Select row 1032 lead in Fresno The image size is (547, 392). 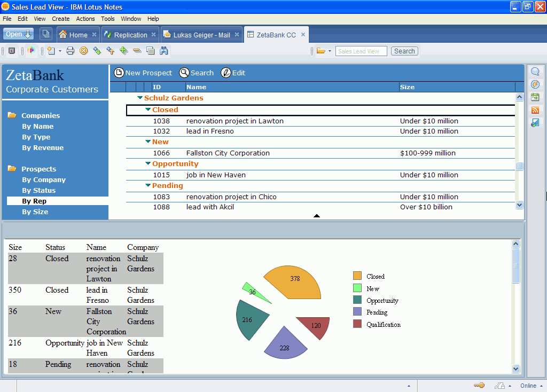(321, 131)
